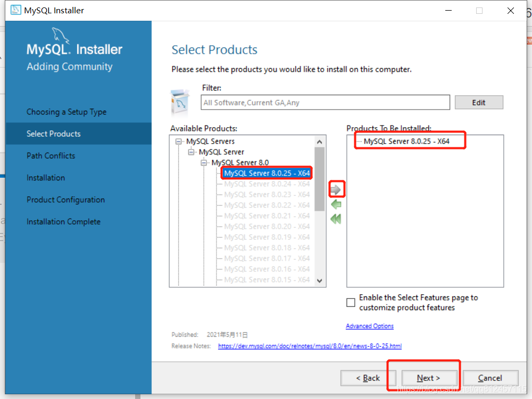Click the Back button

368,378
